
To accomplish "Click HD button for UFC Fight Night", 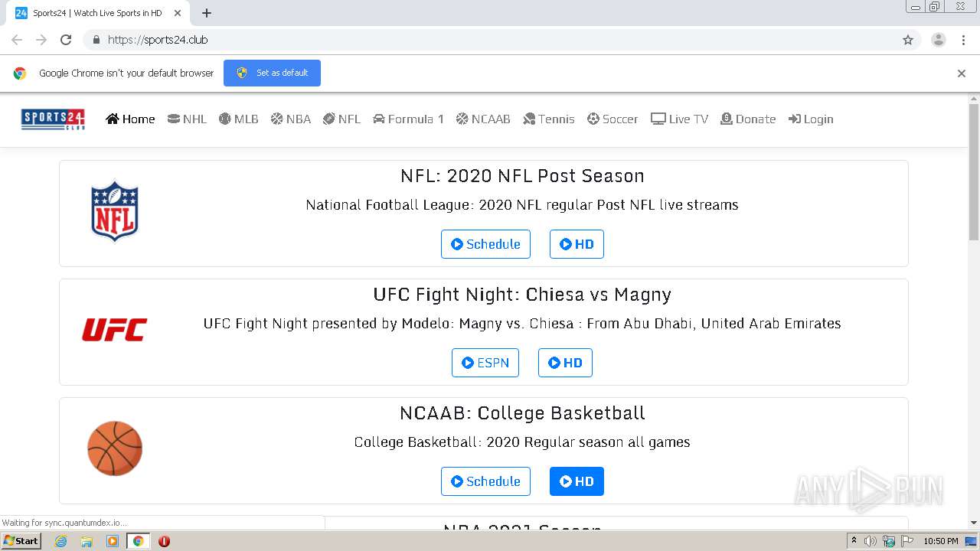I will [565, 363].
